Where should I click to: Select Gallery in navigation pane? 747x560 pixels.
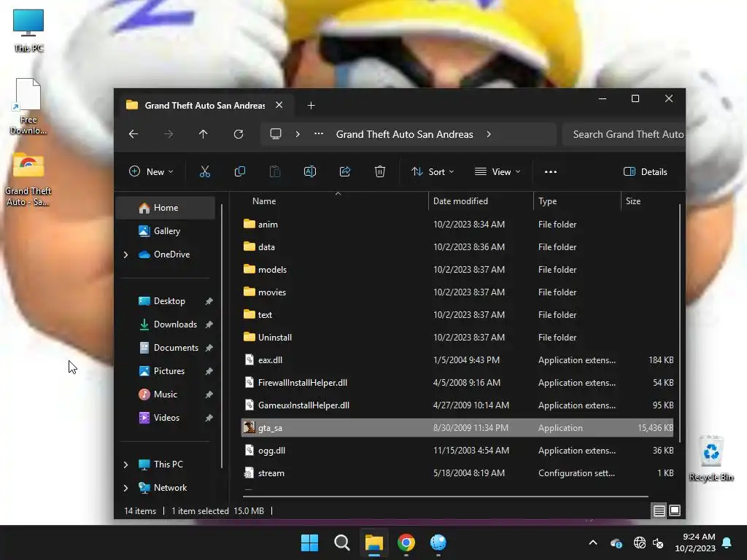pos(166,231)
